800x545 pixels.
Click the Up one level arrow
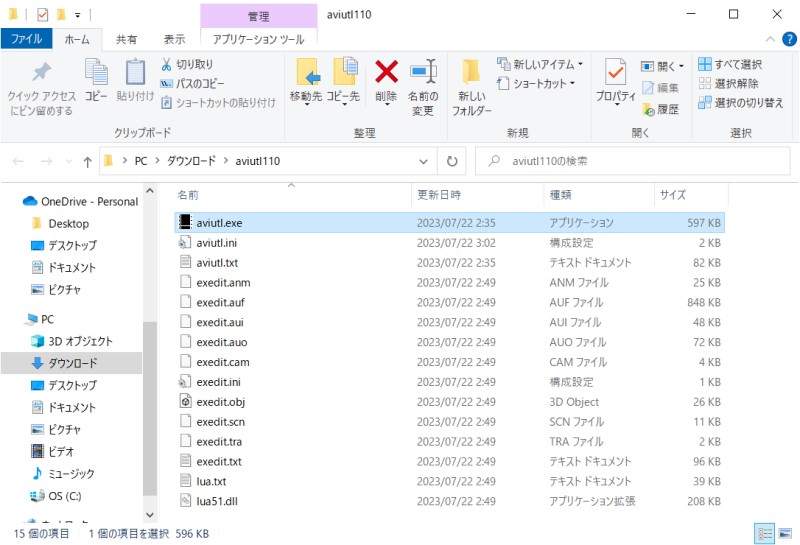(87, 162)
